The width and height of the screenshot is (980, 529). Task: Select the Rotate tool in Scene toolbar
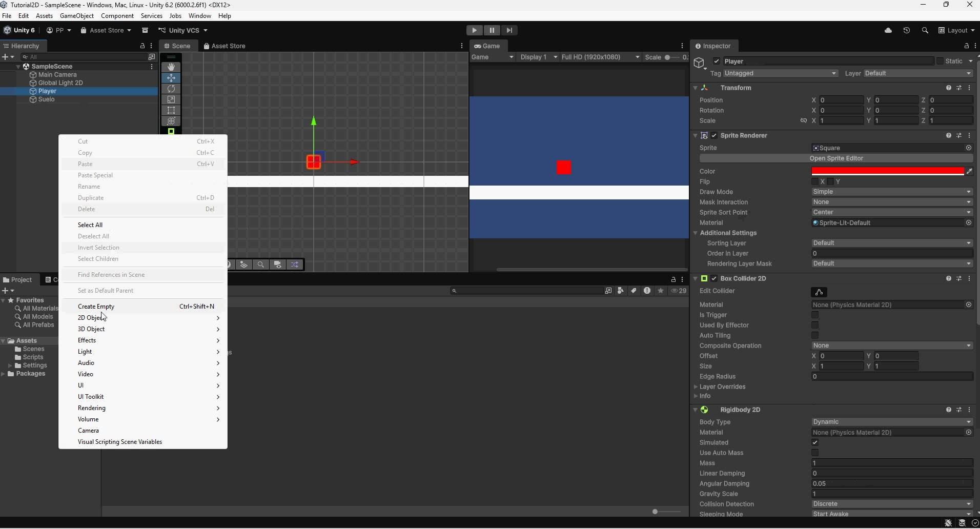coord(171,89)
